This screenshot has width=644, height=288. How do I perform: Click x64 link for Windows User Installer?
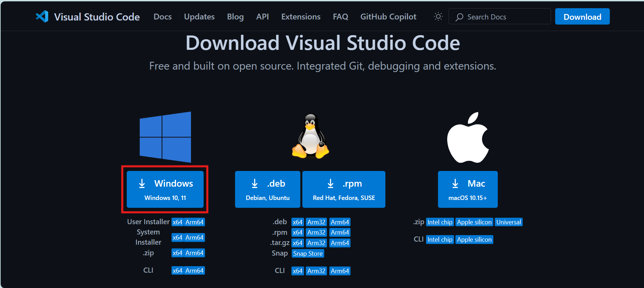coord(177,222)
